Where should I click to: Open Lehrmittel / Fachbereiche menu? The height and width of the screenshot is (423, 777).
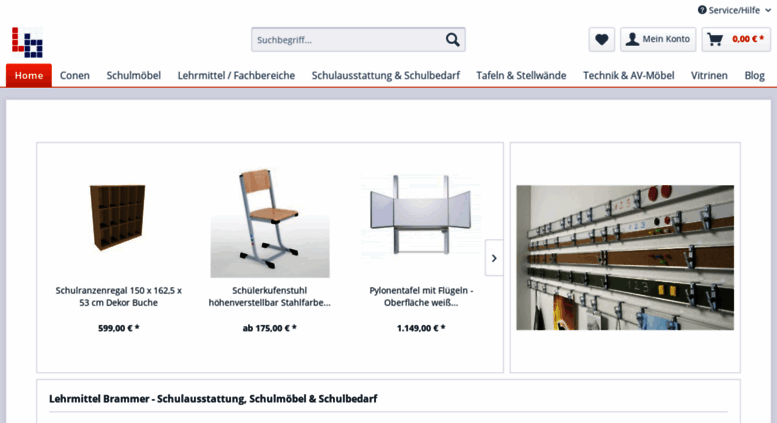click(x=236, y=75)
